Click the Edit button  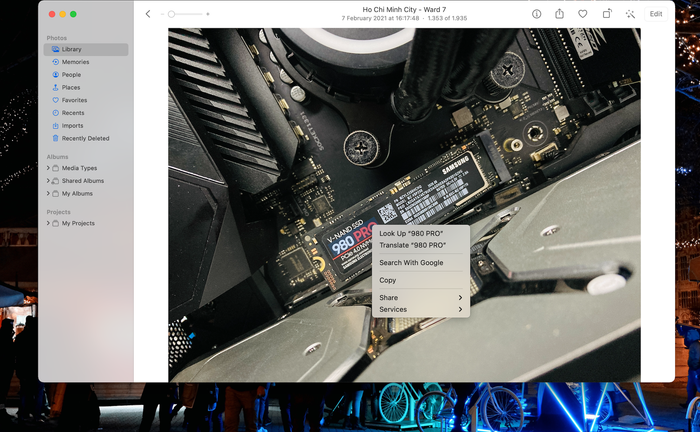(x=656, y=14)
